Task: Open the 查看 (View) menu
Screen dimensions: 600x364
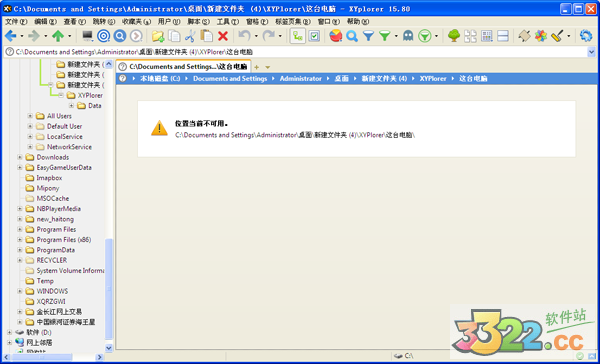Action: [x=75, y=21]
